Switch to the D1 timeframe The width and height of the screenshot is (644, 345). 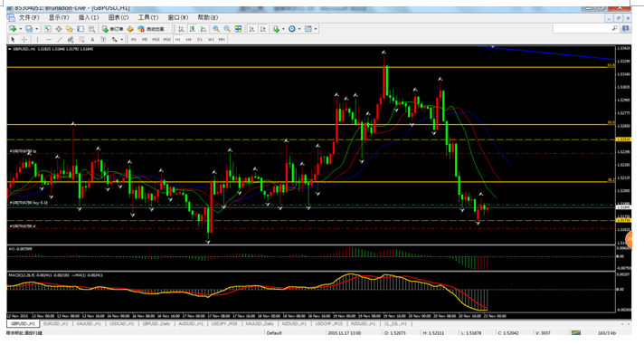click(200, 40)
